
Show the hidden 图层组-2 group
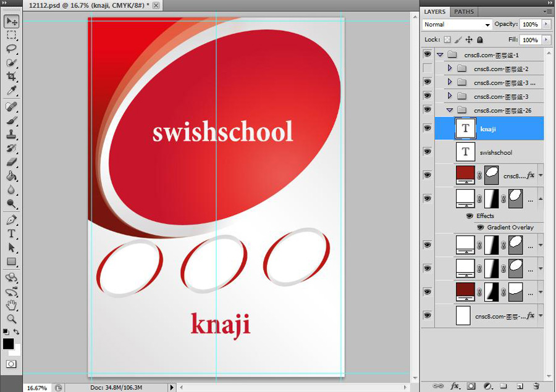tap(427, 69)
